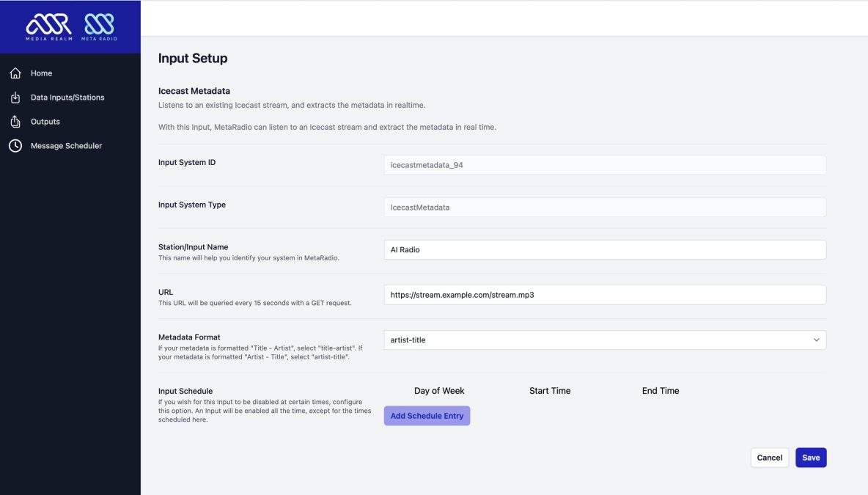Click the Input System ID field
Viewport: 868px width, 495px height.
point(605,165)
